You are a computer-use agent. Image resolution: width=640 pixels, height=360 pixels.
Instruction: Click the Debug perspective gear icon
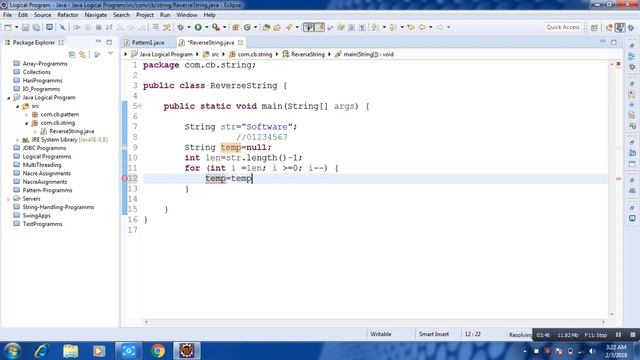pyautogui.click(x=631, y=27)
